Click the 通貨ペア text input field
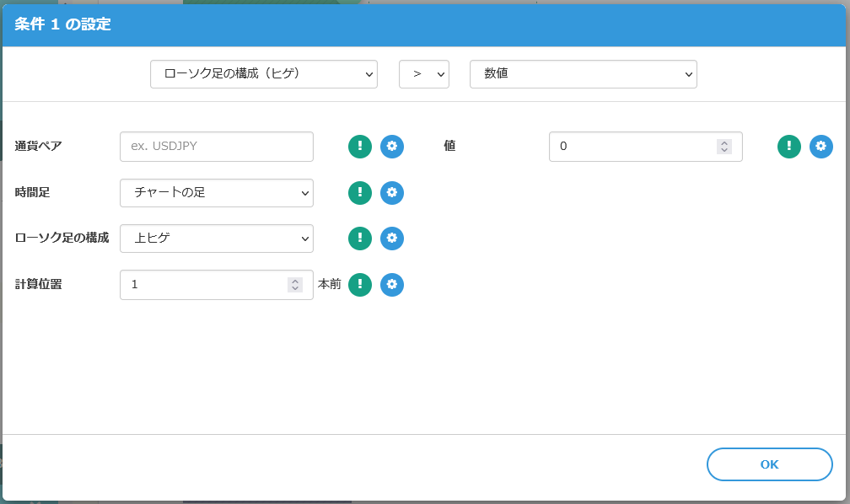850x504 pixels. coord(217,147)
